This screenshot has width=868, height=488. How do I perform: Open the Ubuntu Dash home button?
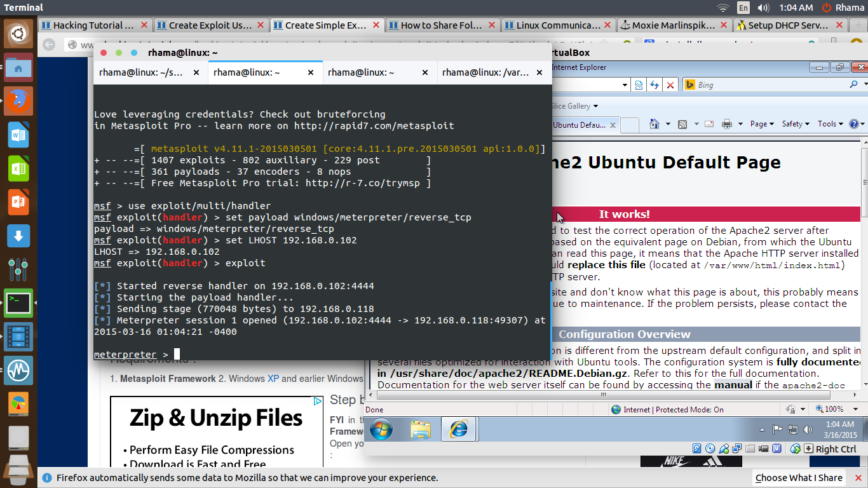point(18,33)
